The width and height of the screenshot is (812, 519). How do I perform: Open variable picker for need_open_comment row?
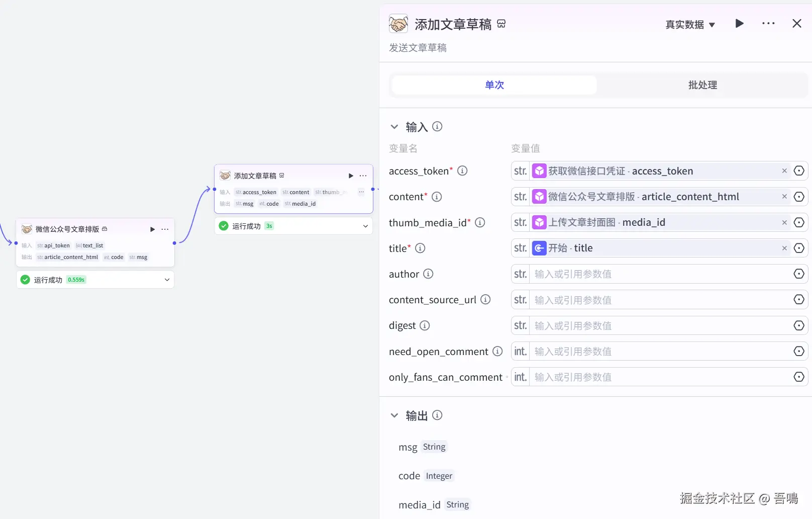point(799,351)
